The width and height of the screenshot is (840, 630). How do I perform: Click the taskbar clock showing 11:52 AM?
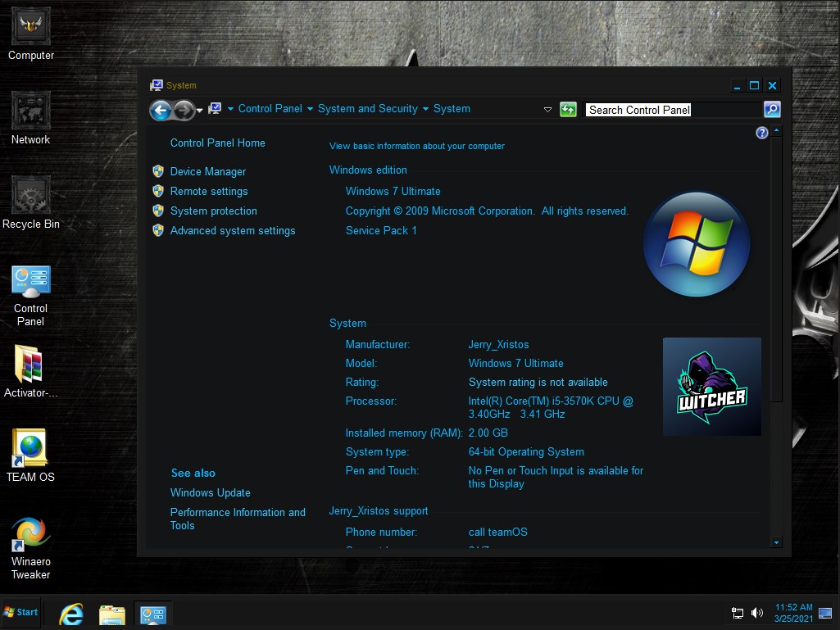click(x=793, y=613)
